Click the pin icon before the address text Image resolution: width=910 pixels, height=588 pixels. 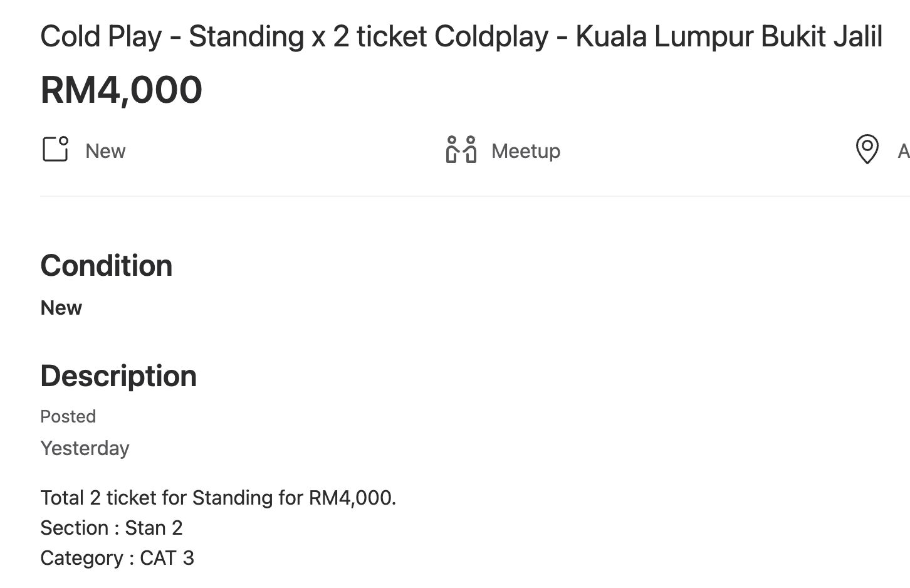[x=867, y=150]
